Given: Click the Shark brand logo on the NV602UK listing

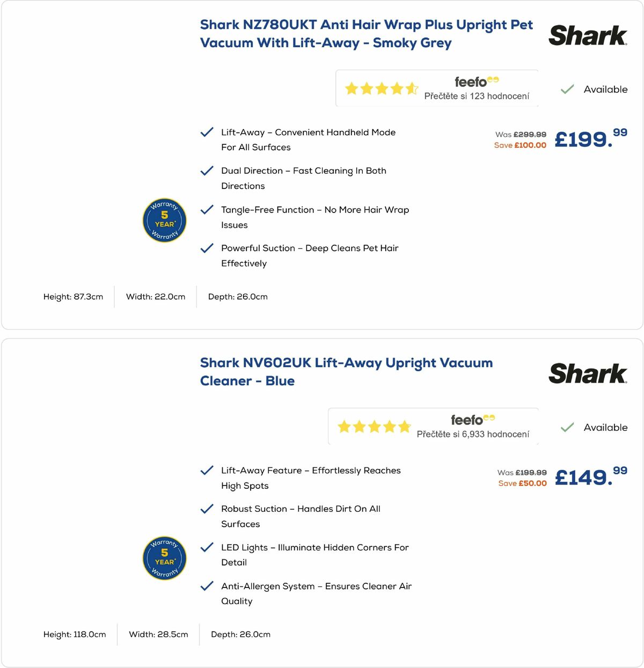Looking at the screenshot, I should [588, 373].
